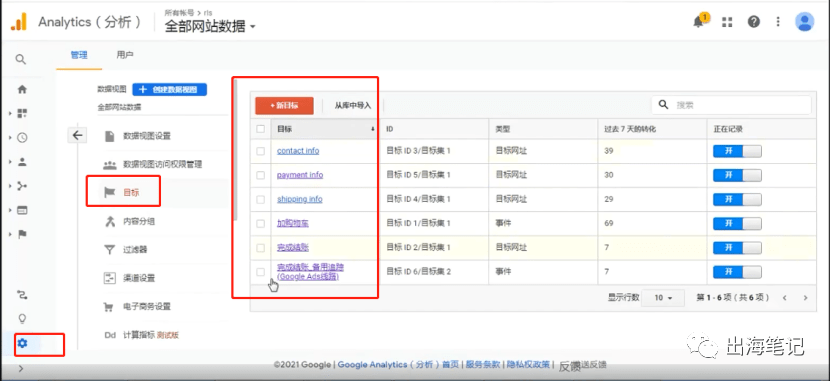The image size is (831, 382).
Task: Open the 服务条款 footer link
Action: point(482,365)
